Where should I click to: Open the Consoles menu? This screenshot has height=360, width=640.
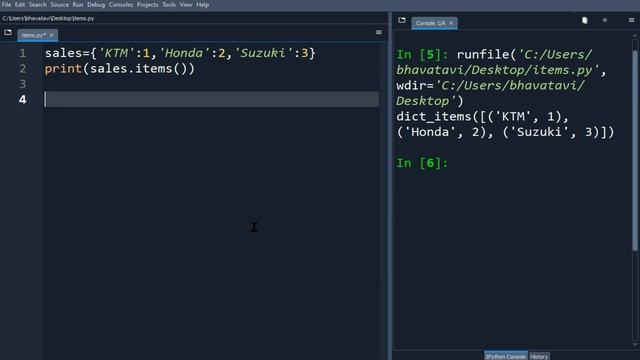121,5
